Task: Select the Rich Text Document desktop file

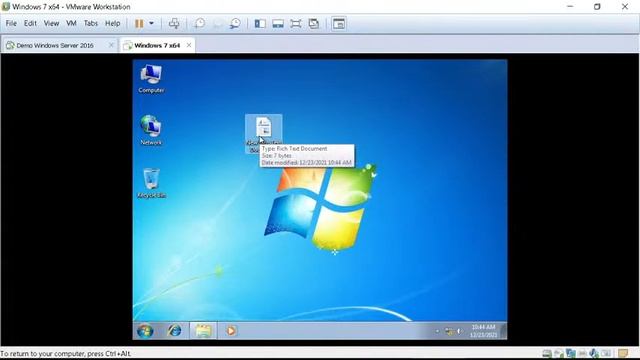Action: pos(264,134)
